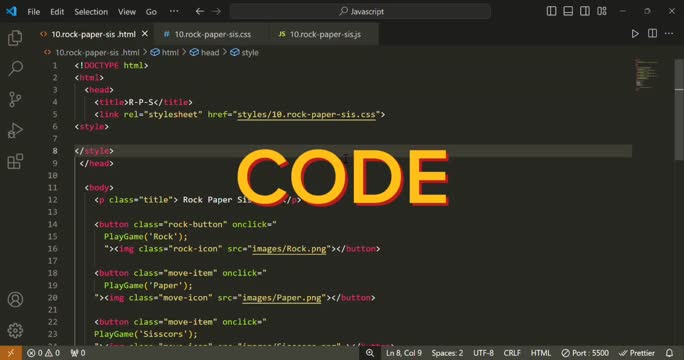Open the View menu
Image resolution: width=684 pixels, height=360 pixels.
pos(127,12)
